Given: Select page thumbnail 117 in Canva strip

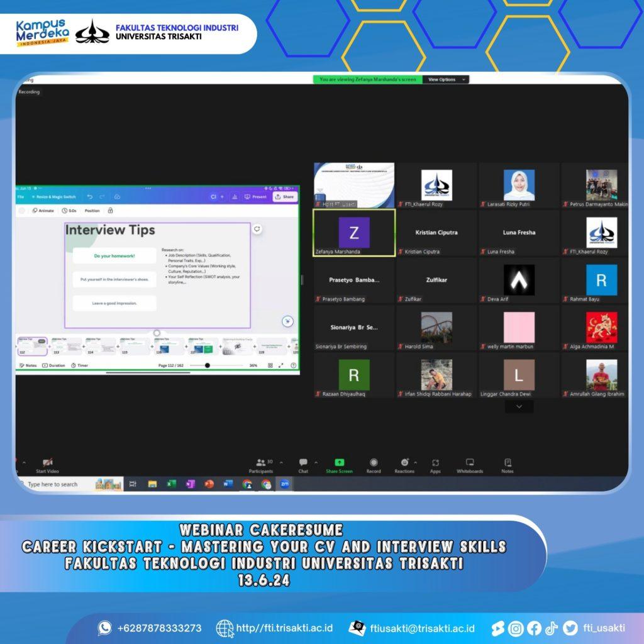Looking at the screenshot, I should coord(203,346).
